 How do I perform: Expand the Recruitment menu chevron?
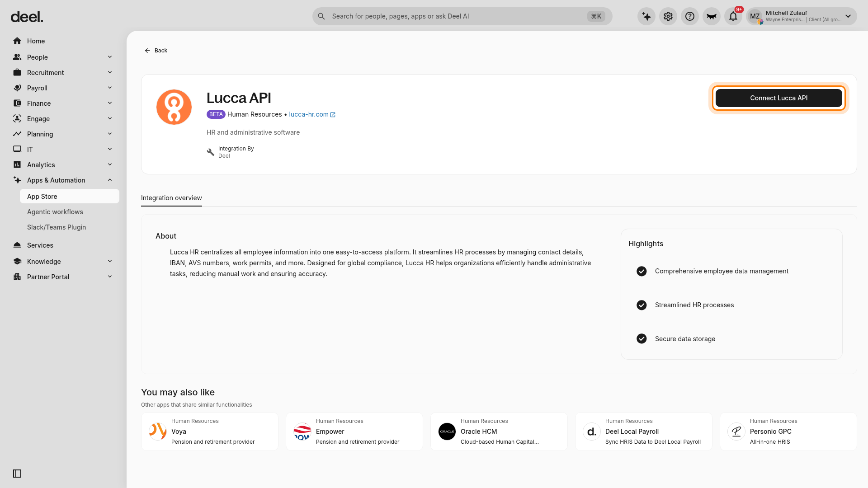pos(110,72)
